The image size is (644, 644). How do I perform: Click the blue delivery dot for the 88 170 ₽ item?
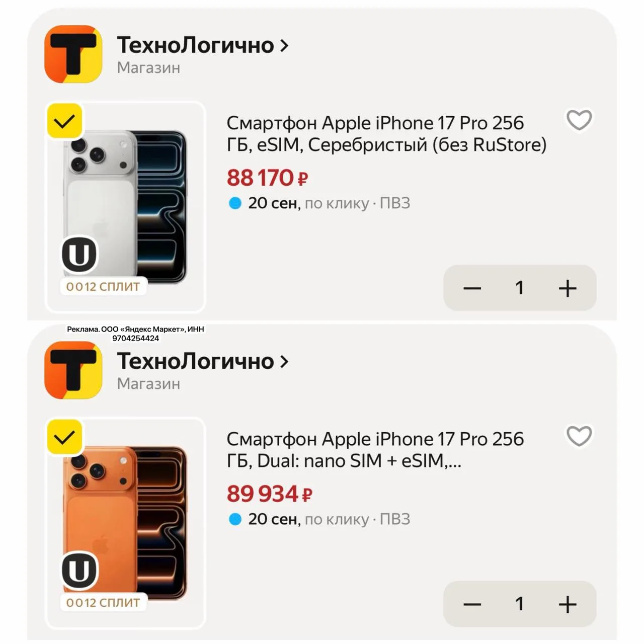pos(235,203)
